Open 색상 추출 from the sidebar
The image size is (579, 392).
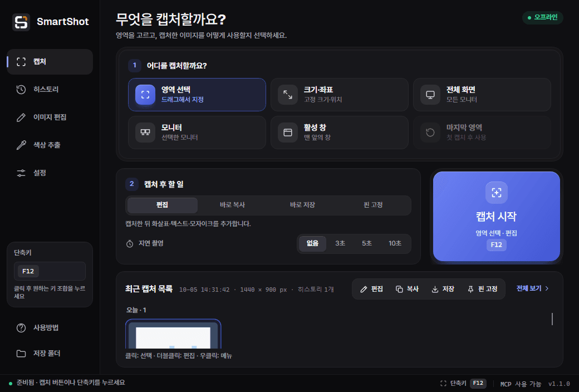(x=50, y=145)
